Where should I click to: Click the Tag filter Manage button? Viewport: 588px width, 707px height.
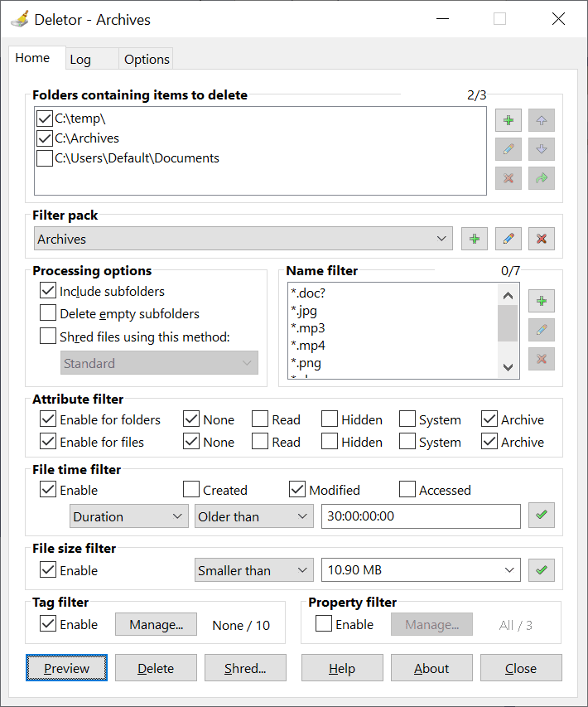[156, 625]
